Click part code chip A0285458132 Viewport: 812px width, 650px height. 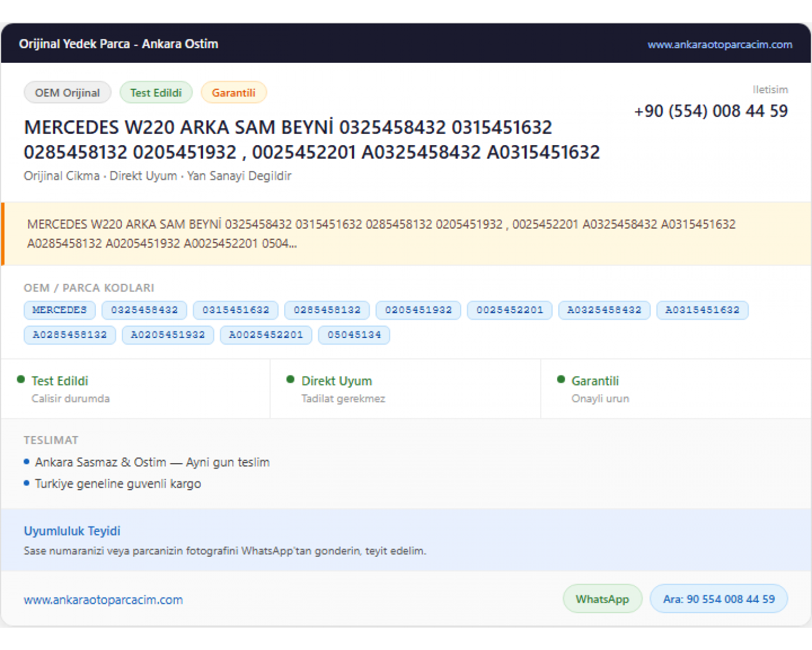pyautogui.click(x=70, y=335)
